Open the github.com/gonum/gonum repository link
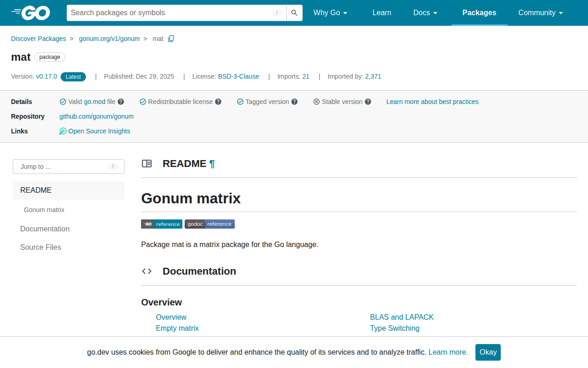This screenshot has width=588, height=368. click(96, 116)
